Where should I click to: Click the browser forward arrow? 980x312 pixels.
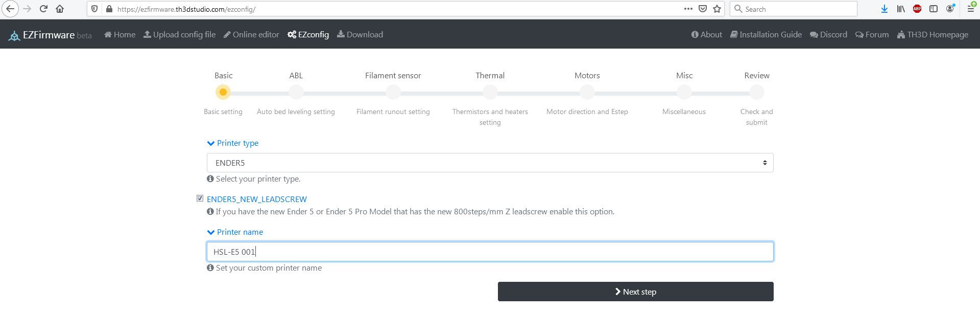[27, 9]
